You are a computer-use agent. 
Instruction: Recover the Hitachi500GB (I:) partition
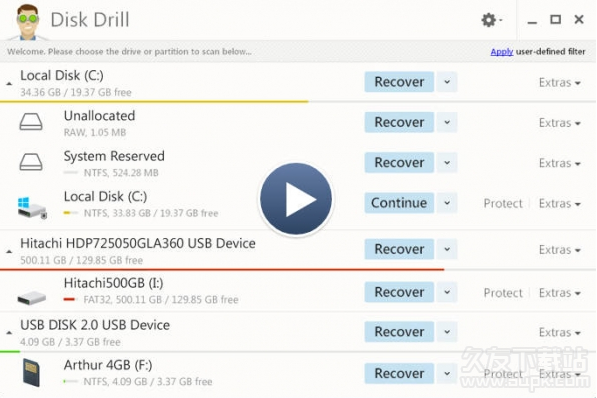399,292
